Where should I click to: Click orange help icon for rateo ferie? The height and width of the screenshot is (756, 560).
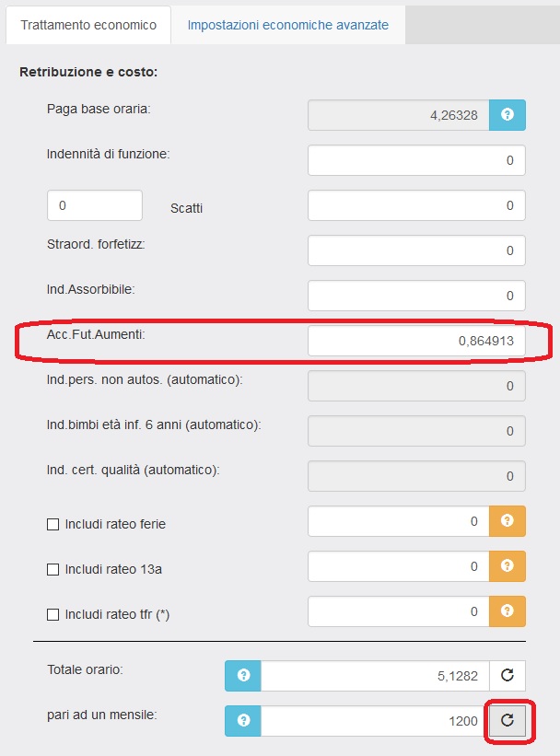(x=507, y=521)
